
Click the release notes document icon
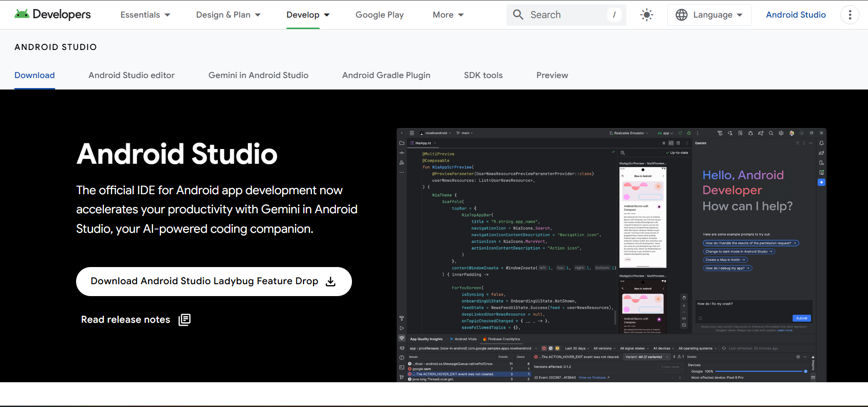pos(185,320)
